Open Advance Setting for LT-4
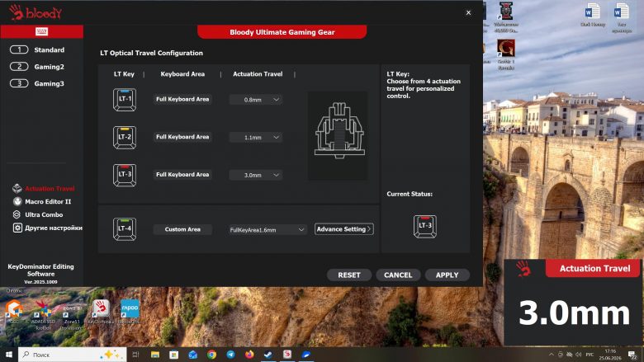The image size is (644, 362). 344,229
